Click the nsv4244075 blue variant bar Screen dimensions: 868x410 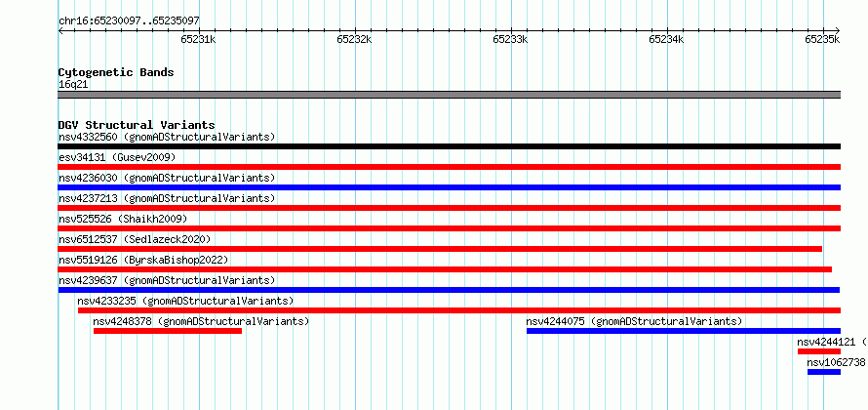click(x=683, y=331)
